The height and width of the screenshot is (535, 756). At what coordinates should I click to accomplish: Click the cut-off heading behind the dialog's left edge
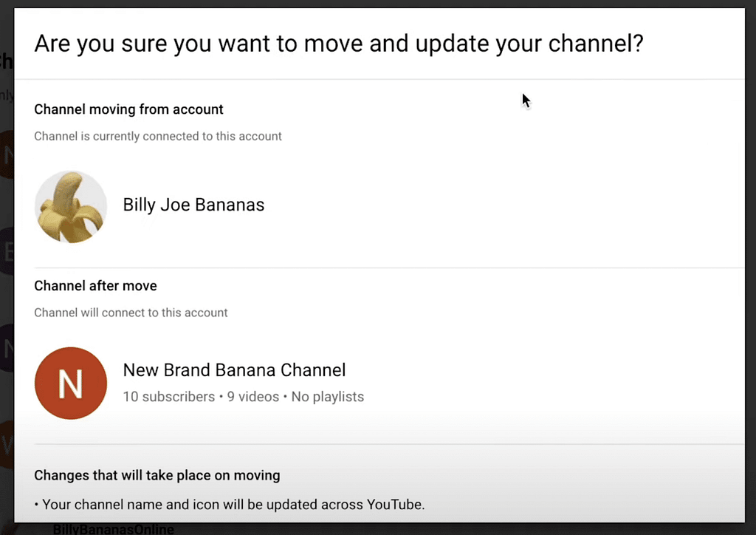[x=6, y=61]
